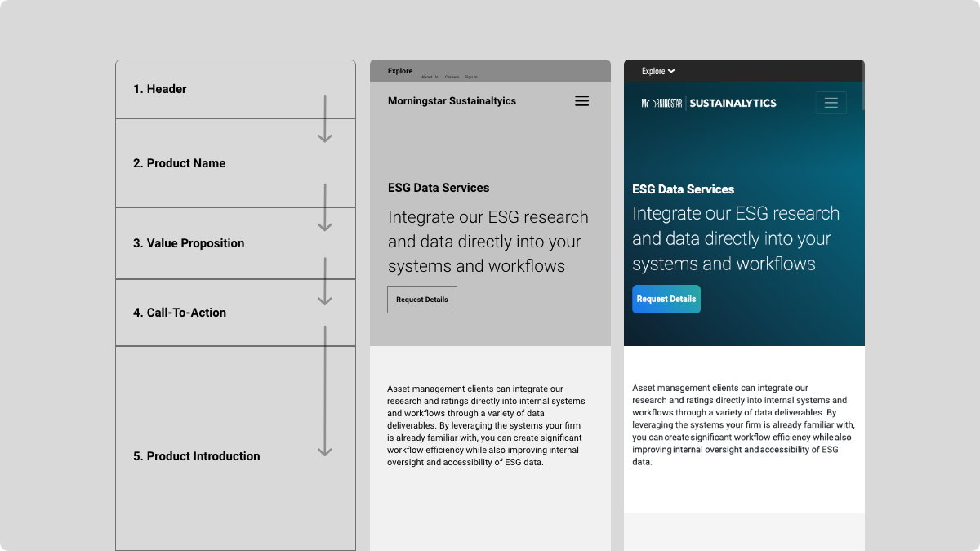Image resolution: width=980 pixels, height=551 pixels.
Task: Click the outlined Request Details button in wireframe
Action: [x=422, y=300]
